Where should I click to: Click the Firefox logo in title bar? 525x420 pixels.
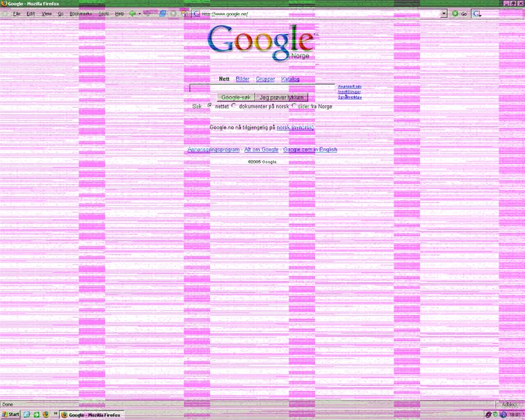coord(4,3)
